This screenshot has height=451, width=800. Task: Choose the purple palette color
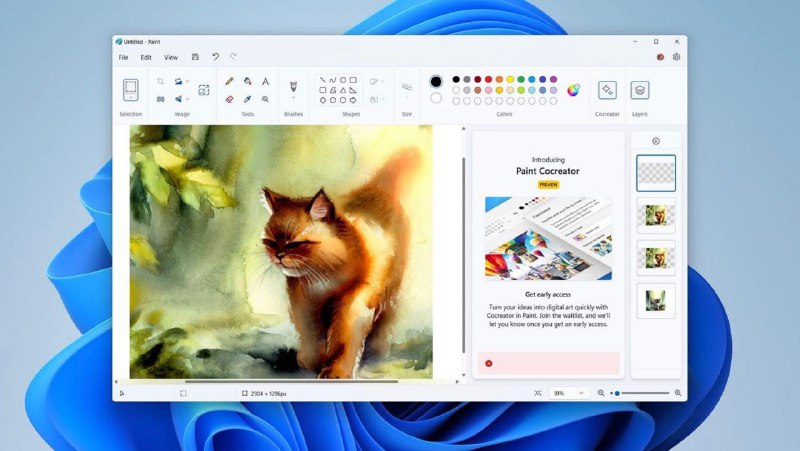553,80
